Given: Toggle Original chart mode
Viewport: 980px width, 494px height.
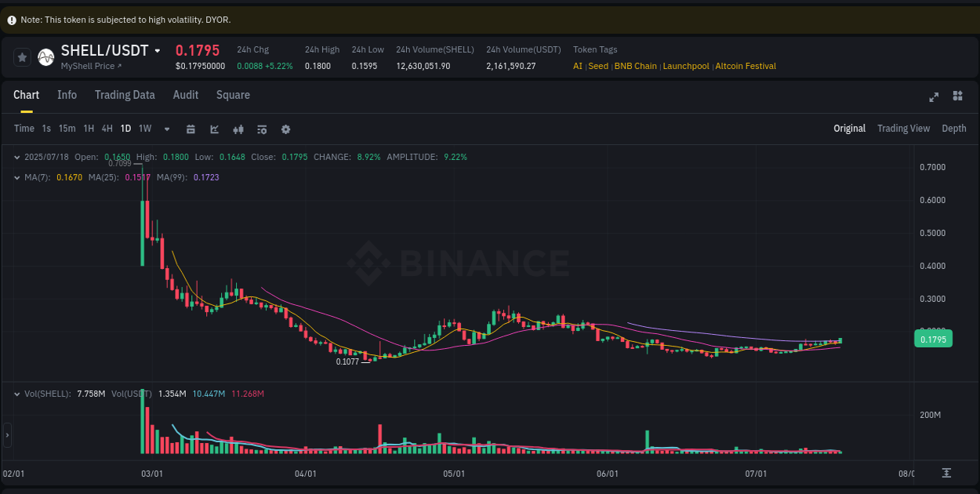Looking at the screenshot, I should pyautogui.click(x=850, y=128).
